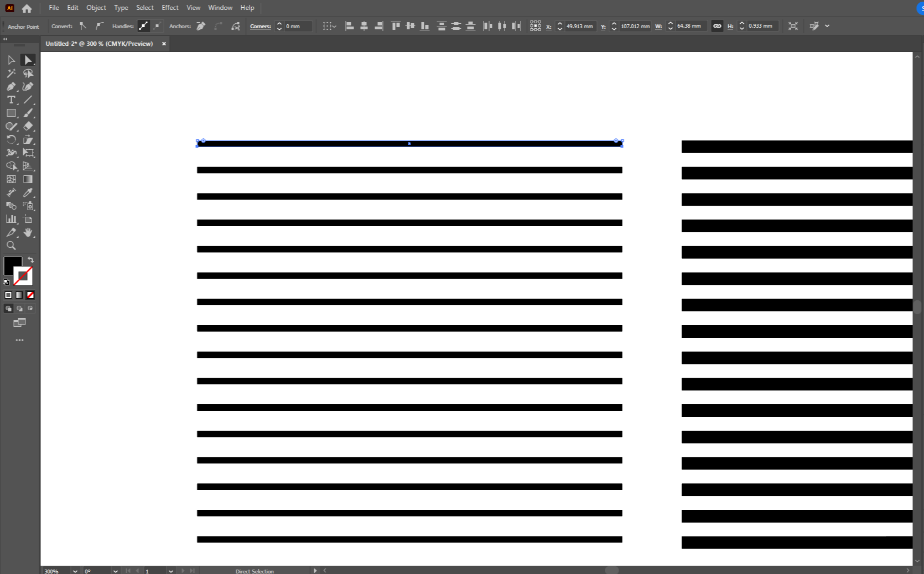Image resolution: width=924 pixels, height=574 pixels.
Task: Select the Curvature tool
Action: (28, 86)
